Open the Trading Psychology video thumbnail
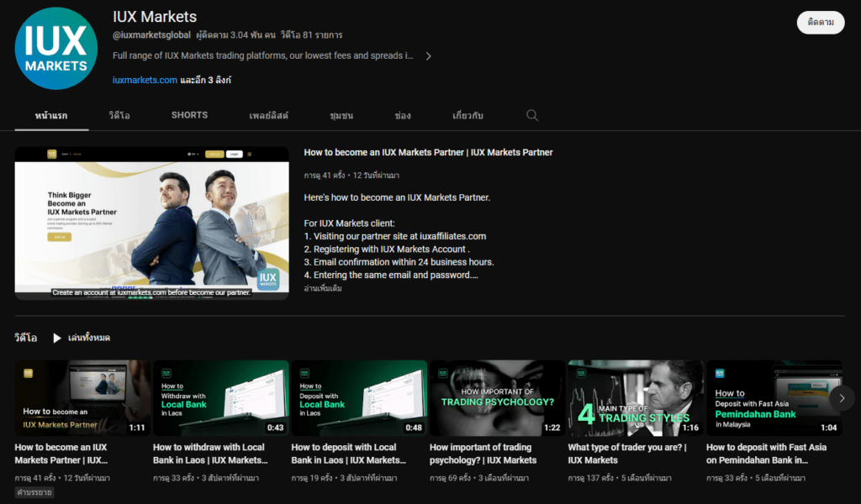The width and height of the screenshot is (861, 504). point(498,397)
